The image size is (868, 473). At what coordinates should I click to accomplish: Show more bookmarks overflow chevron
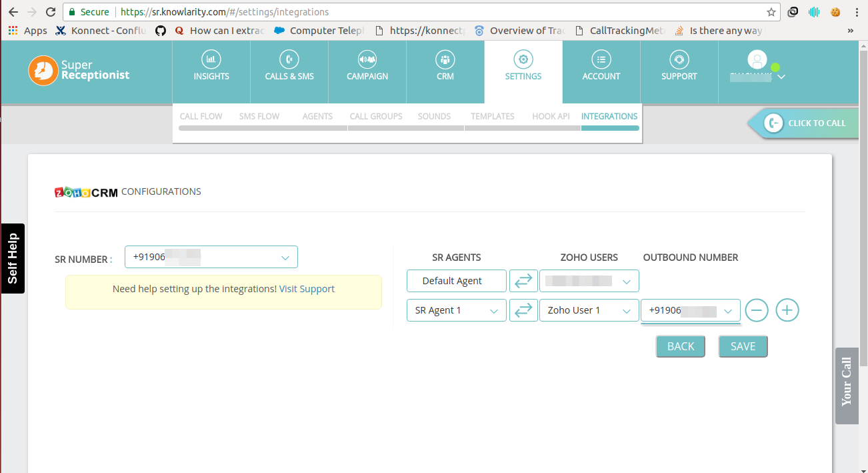851,31
